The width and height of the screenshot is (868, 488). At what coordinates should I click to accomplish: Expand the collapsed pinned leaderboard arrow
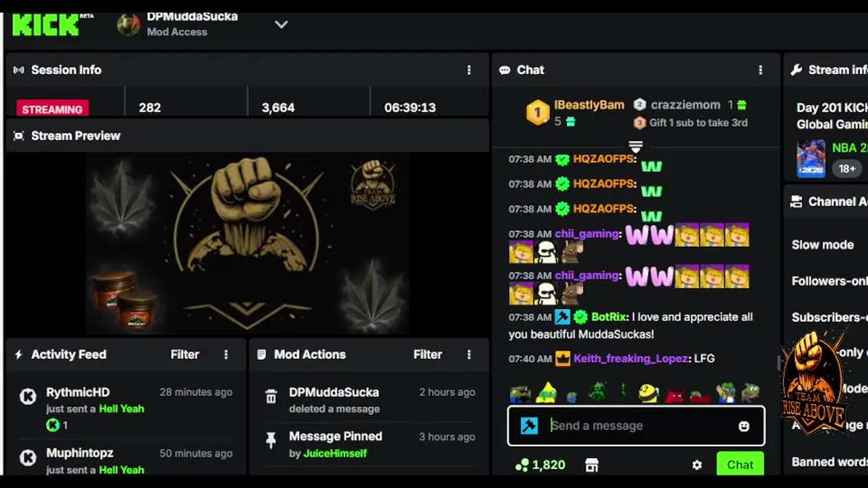click(635, 146)
